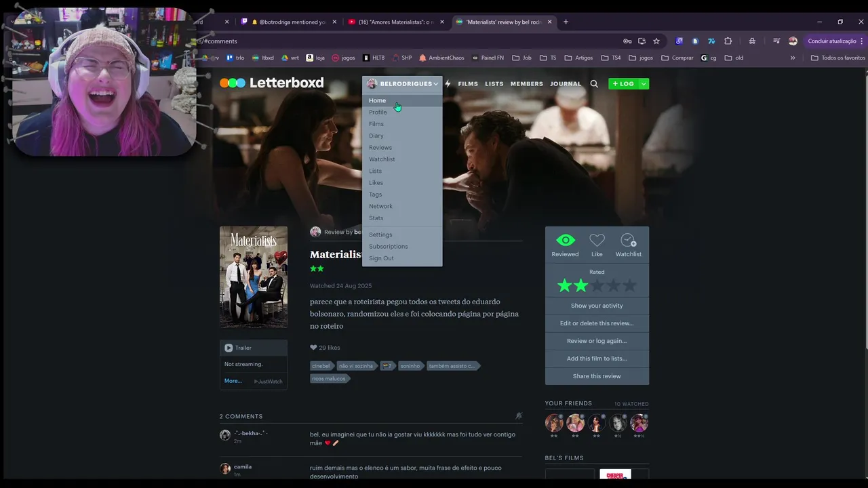Open the password key icon in address bar

point(628,41)
